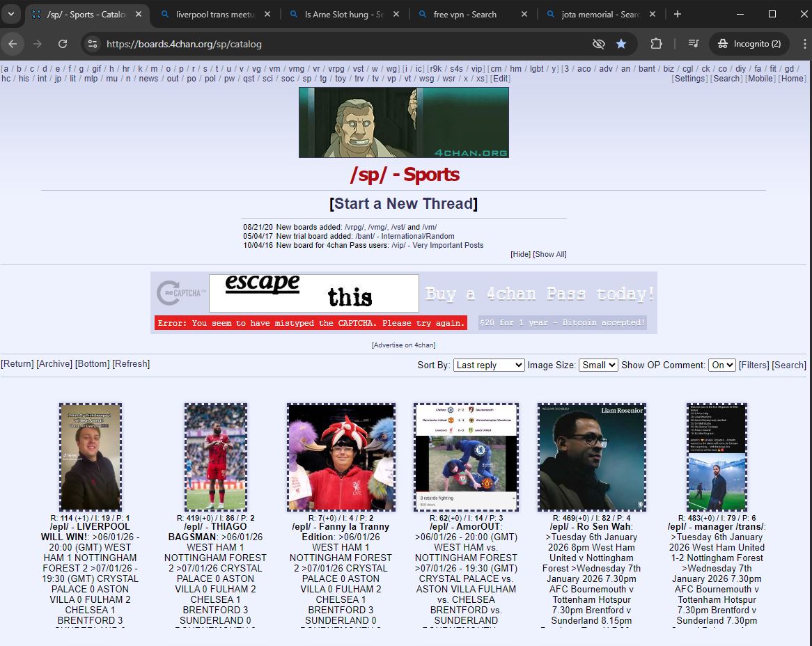Open the Incognito (2) profile button
Image resolution: width=812 pixels, height=646 pixels.
[749, 44]
